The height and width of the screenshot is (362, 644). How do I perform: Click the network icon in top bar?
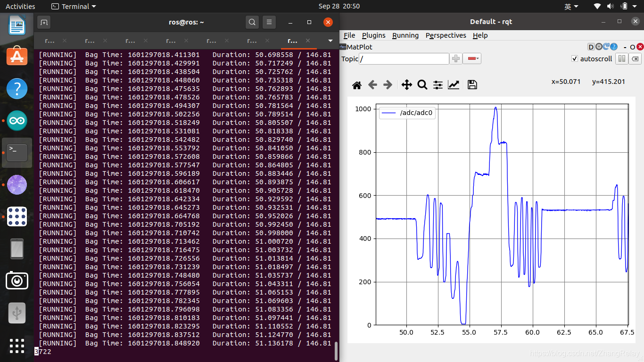pyautogui.click(x=597, y=6)
